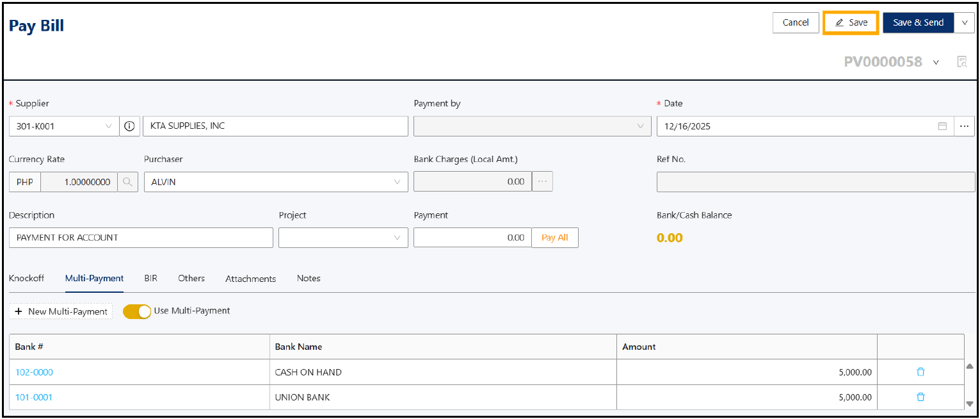
Task: Click Save & Send button
Action: pyautogui.click(x=918, y=22)
